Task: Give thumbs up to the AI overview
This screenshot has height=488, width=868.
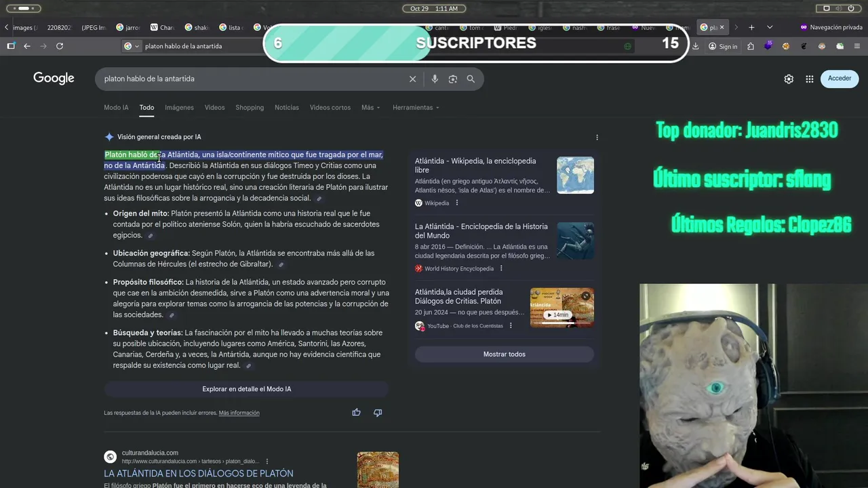Action: (x=356, y=412)
